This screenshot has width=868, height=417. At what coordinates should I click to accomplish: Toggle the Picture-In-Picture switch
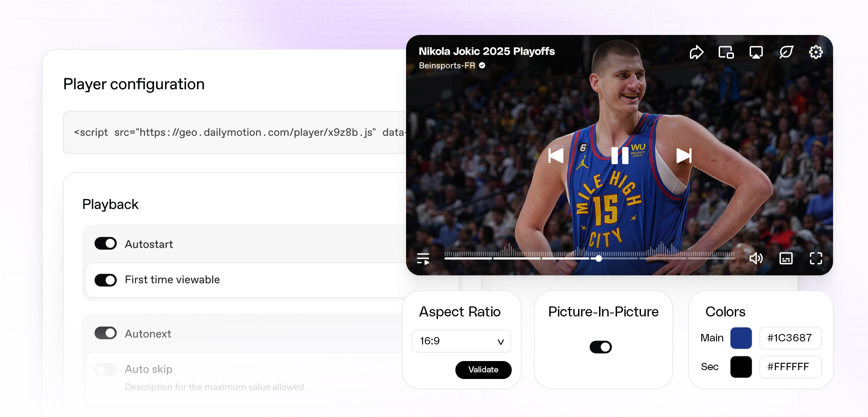[x=601, y=347]
